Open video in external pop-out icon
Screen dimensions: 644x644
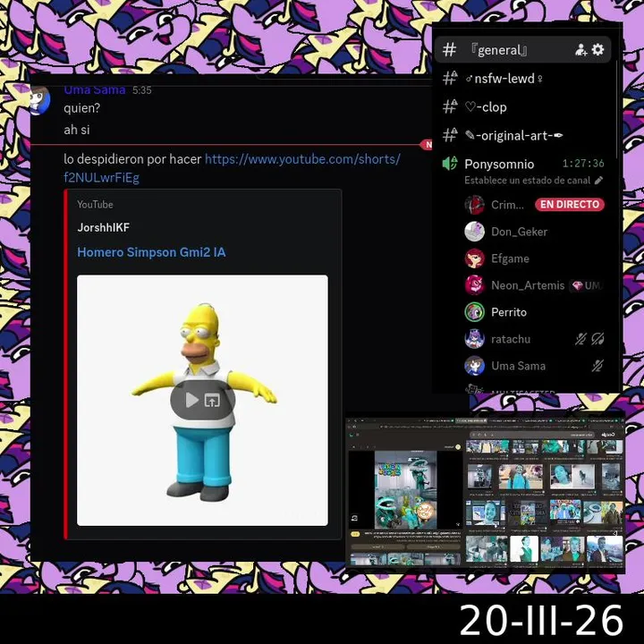click(212, 400)
